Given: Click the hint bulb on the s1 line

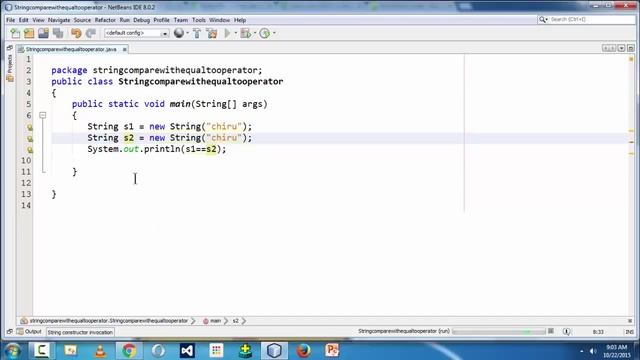Looking at the screenshot, I should (30, 127).
